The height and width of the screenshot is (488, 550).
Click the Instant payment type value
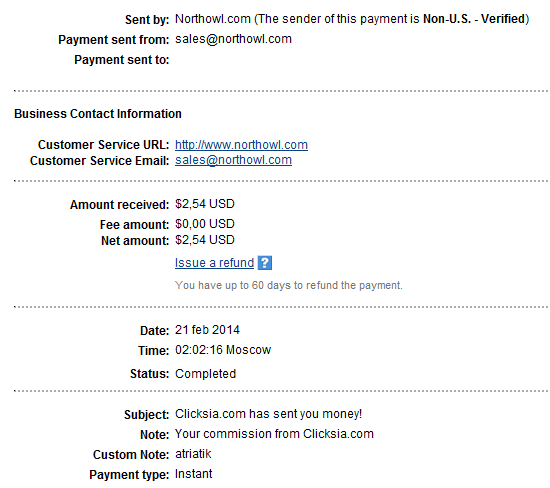coord(194,474)
